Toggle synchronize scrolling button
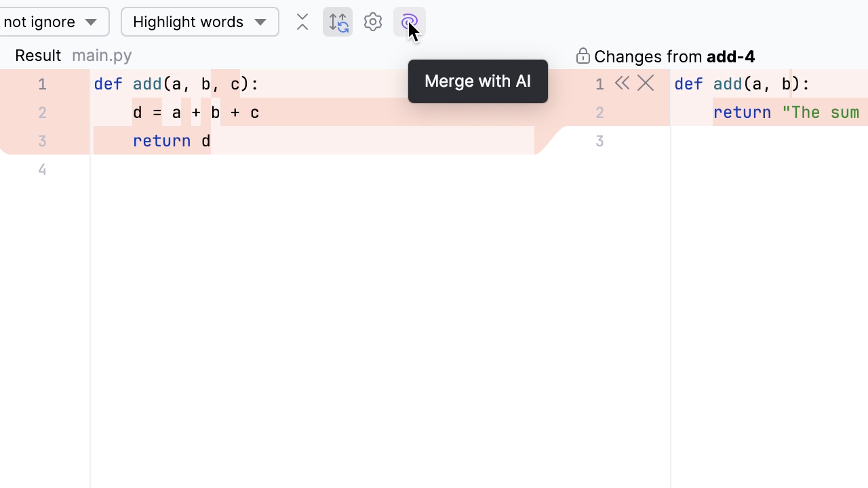 (x=338, y=22)
